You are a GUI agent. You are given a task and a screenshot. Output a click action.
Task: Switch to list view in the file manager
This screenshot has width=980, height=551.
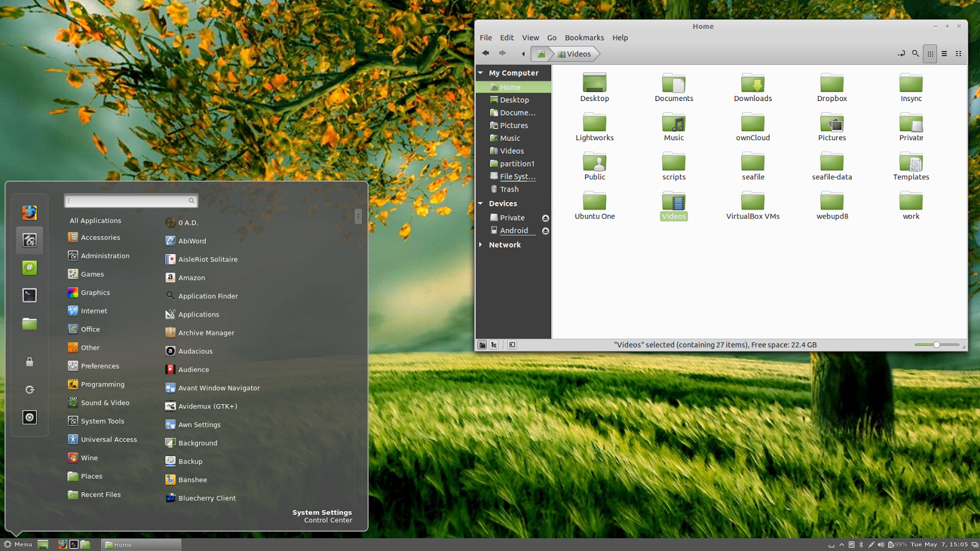coord(944,54)
